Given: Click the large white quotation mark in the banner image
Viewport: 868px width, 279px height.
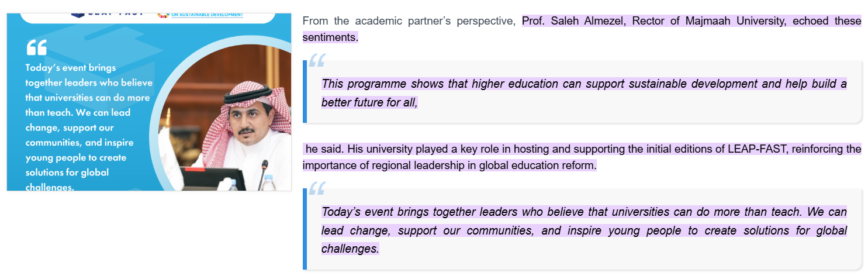Looking at the screenshot, I should pyautogui.click(x=36, y=47).
